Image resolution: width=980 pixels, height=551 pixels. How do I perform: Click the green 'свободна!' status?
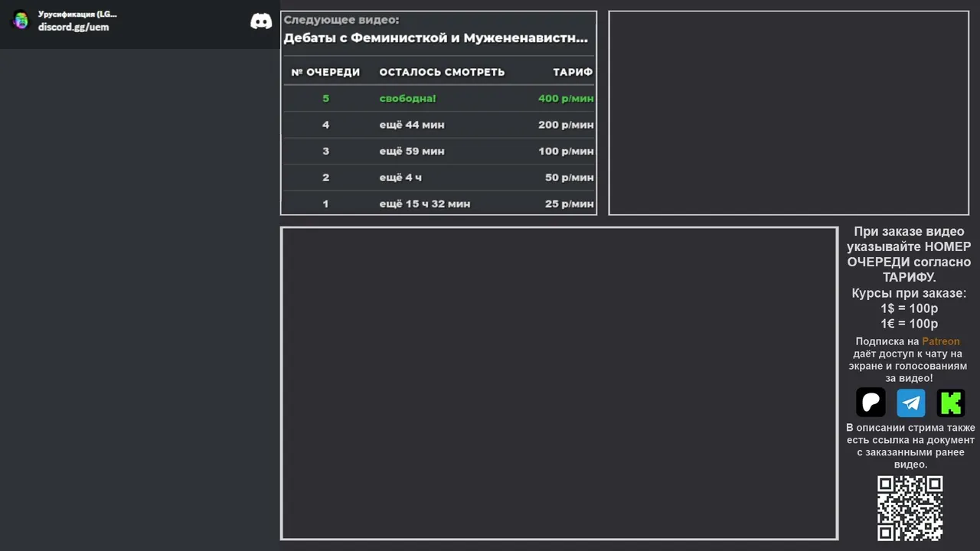tap(407, 98)
